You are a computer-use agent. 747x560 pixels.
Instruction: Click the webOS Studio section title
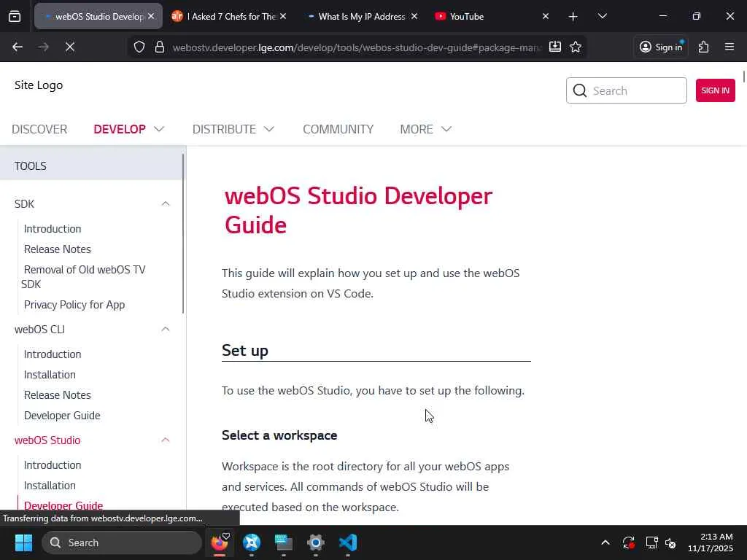(47, 440)
